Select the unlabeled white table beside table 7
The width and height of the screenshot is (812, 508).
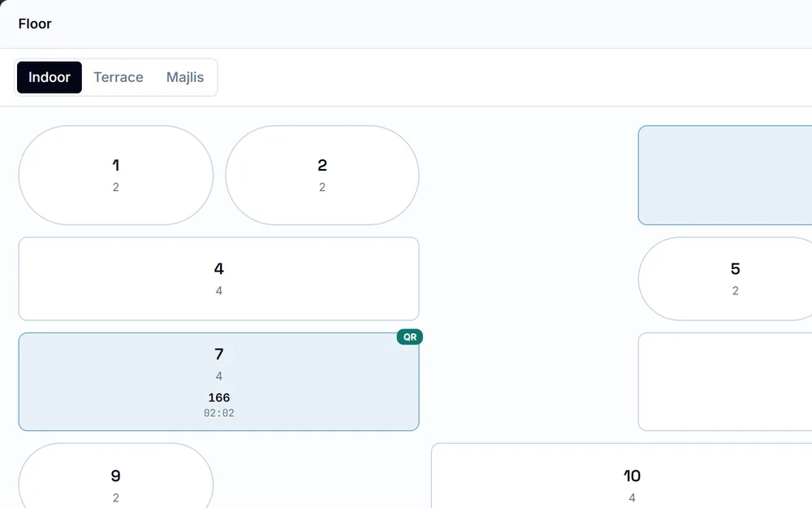coord(725,381)
